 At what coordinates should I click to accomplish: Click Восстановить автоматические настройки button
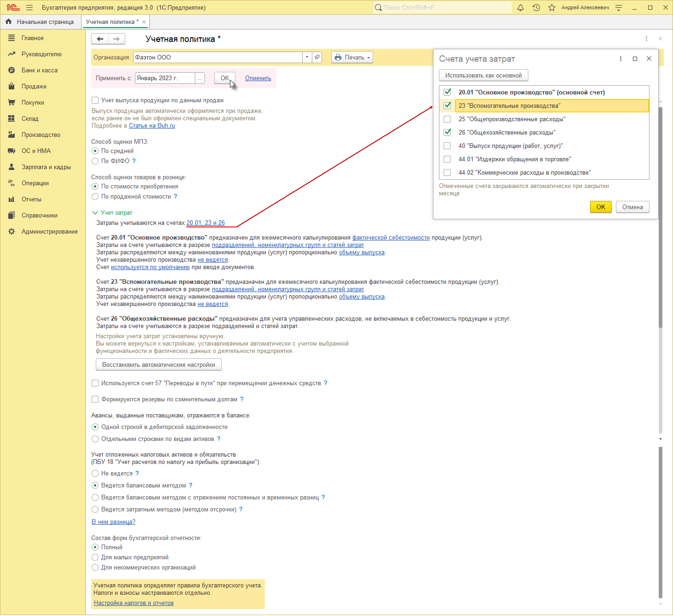[x=158, y=364]
